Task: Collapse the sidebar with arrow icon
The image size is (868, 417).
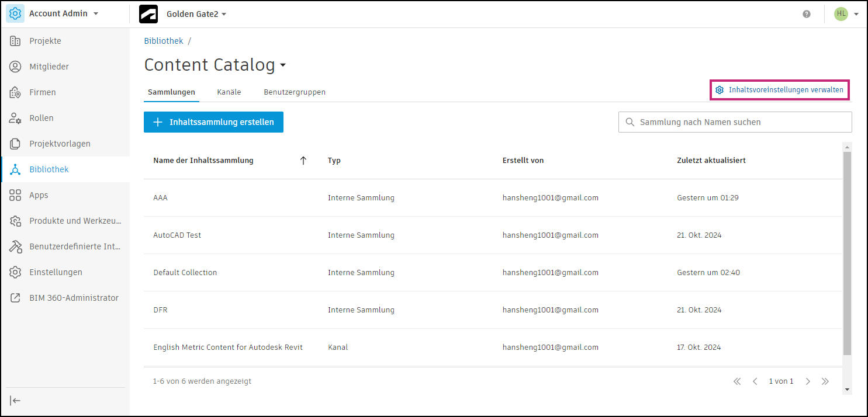Action: 16,401
